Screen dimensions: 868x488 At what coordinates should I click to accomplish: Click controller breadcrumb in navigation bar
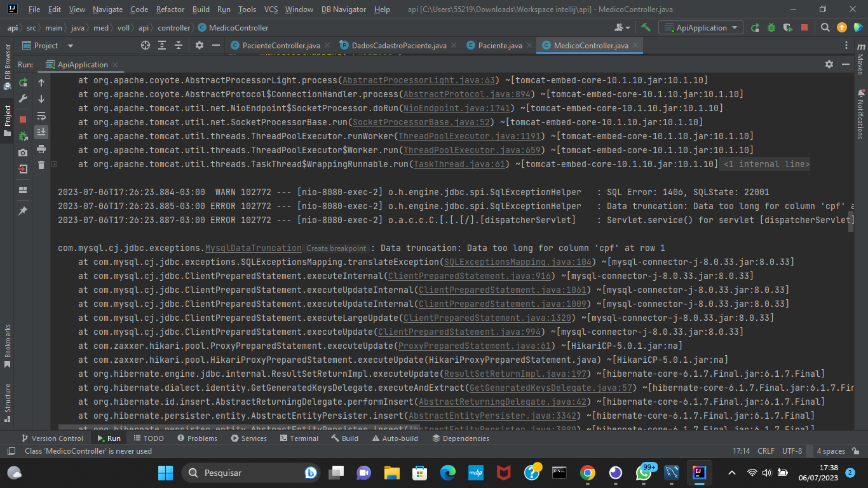(x=173, y=27)
